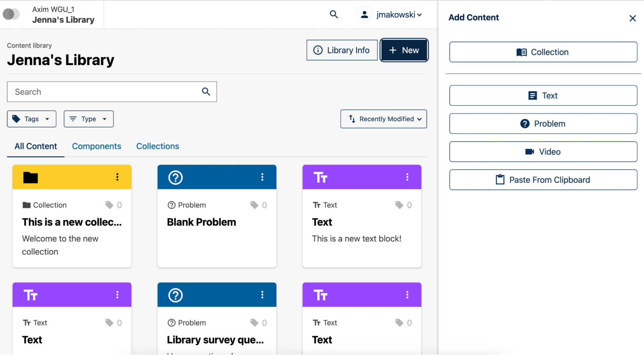This screenshot has height=355, width=644.
Task: Click the Text component icon on purple card header
Action: [321, 177]
